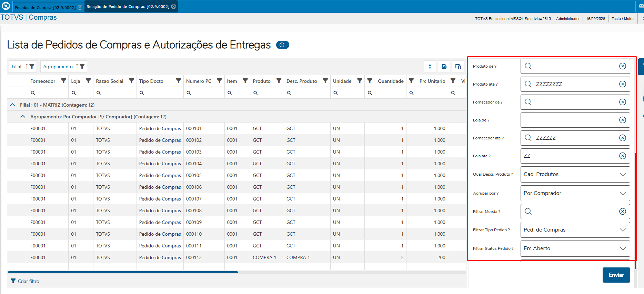The image size is (644, 294).
Task: Click the collapse all groups arrows icon
Action: (430, 67)
